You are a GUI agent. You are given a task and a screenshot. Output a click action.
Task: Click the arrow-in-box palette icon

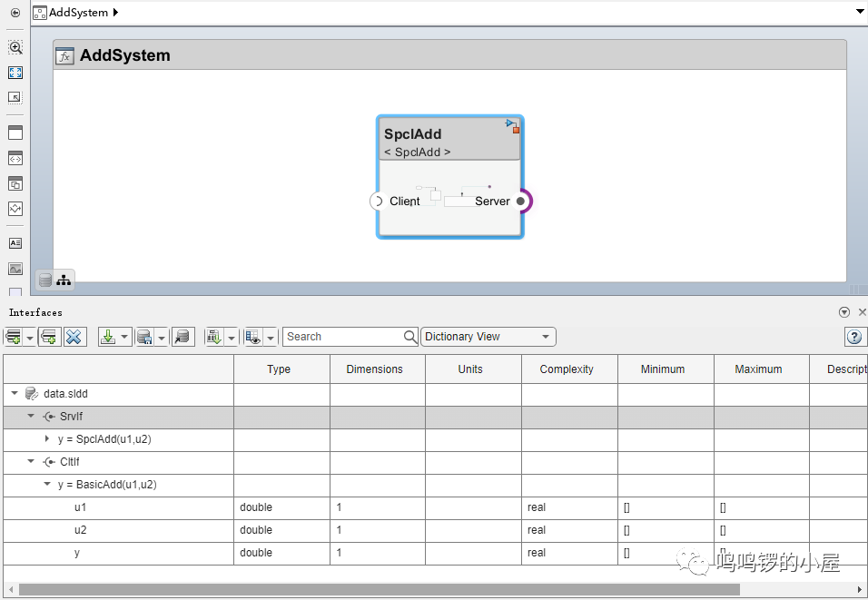15,97
